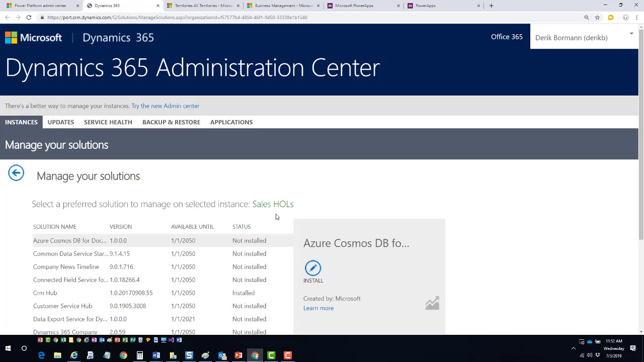Screen dimensions: 644x362
Task: Open PowerPoint from the taskbar
Action: (x=238, y=355)
